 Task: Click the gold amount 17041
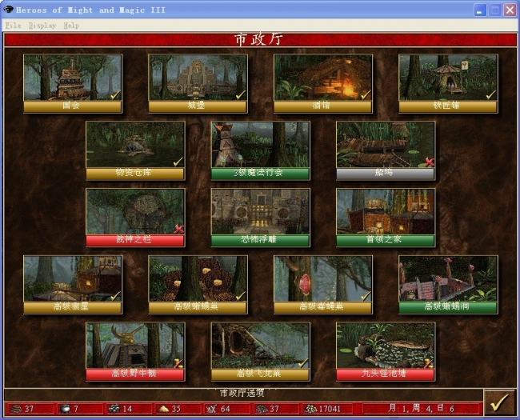[330, 409]
